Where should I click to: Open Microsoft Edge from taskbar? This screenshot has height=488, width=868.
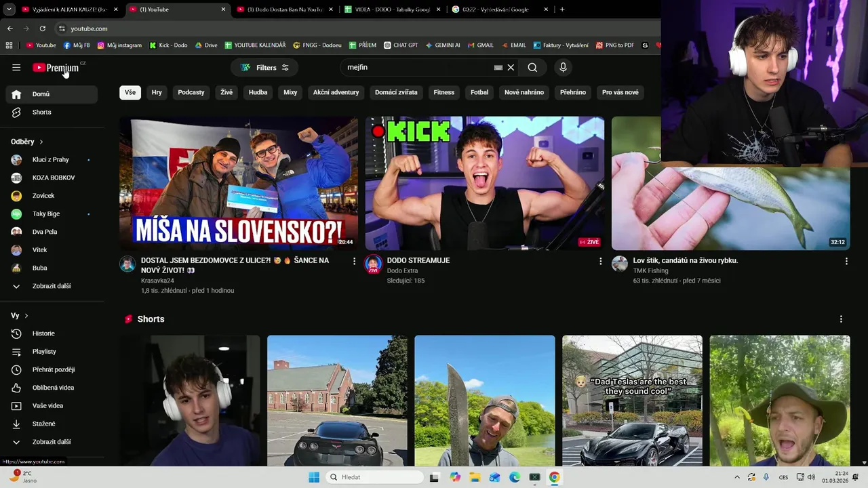click(515, 477)
